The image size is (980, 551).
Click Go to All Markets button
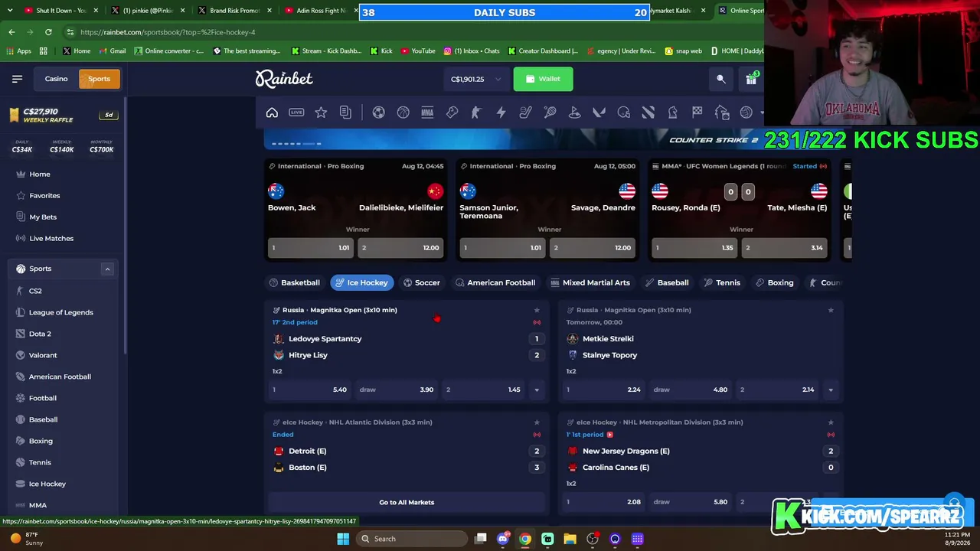click(407, 502)
